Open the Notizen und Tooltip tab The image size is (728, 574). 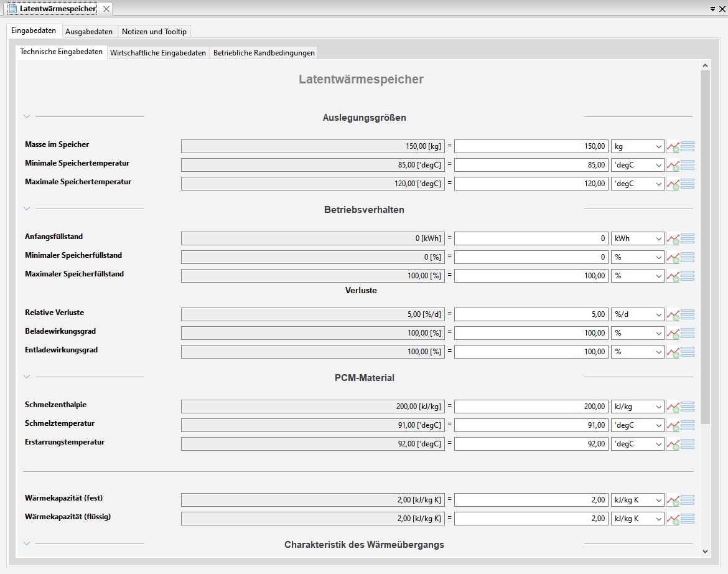[x=154, y=32]
